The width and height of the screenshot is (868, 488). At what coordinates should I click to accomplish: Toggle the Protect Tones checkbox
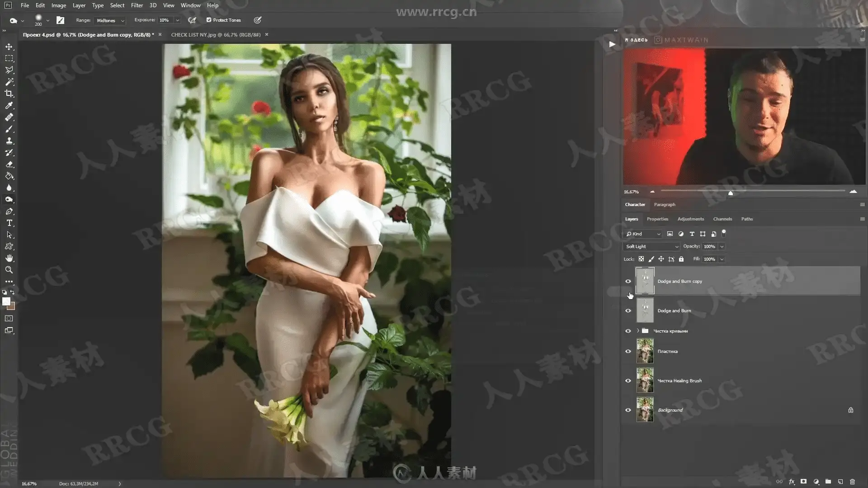[209, 20]
